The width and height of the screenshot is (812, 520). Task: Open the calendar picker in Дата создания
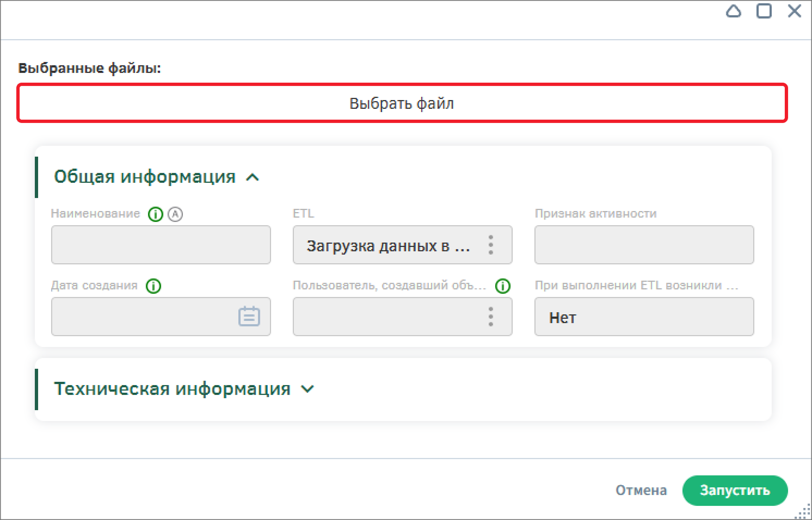coord(249,317)
